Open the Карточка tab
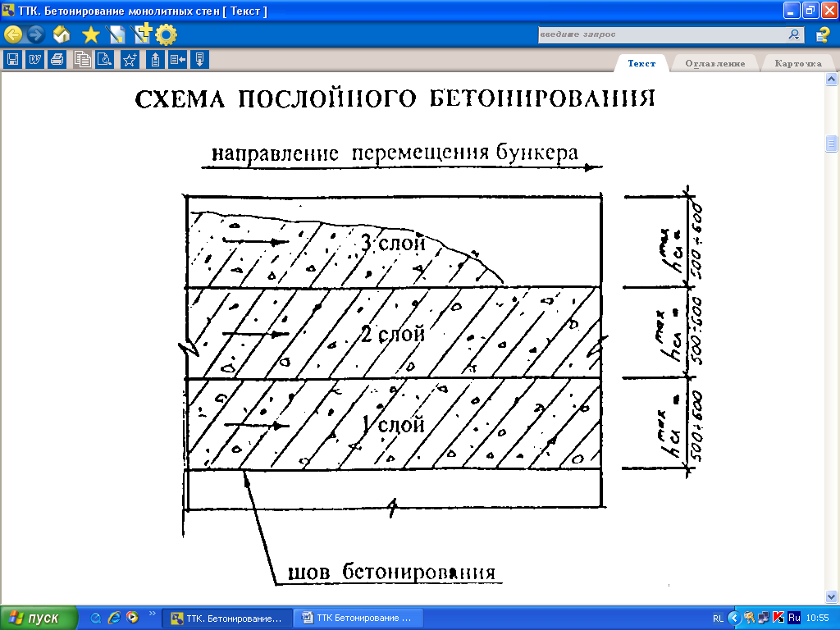The image size is (840, 630). pyautogui.click(x=797, y=63)
